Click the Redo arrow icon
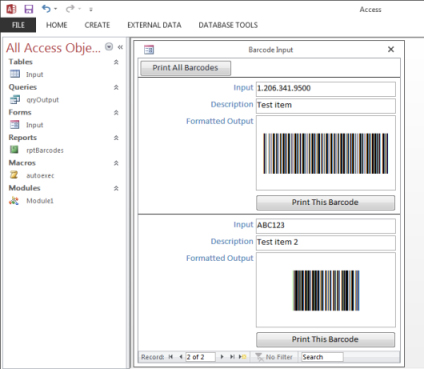This screenshot has height=369, width=424. pos(70,9)
